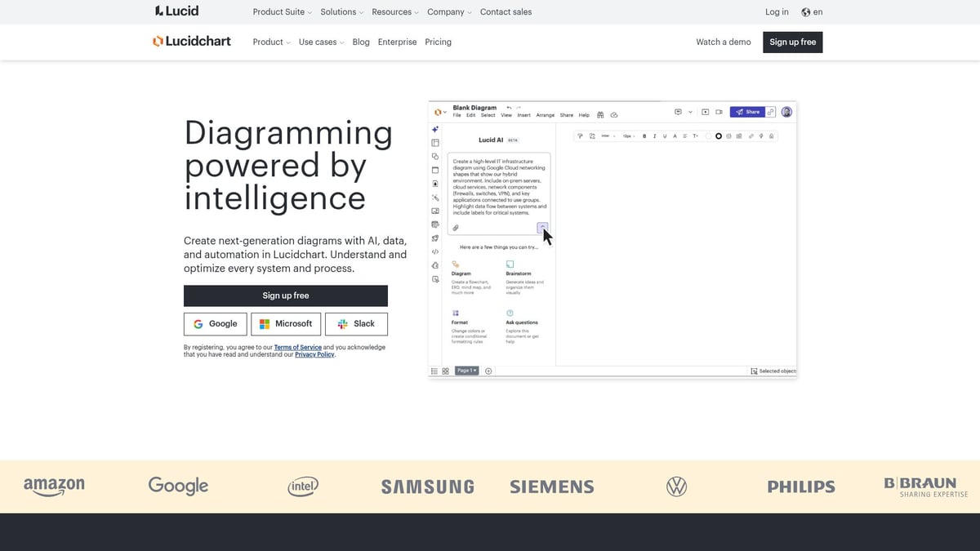Open the search icon beside the Help menu
Viewport: 980px width, 551px height.
click(600, 114)
